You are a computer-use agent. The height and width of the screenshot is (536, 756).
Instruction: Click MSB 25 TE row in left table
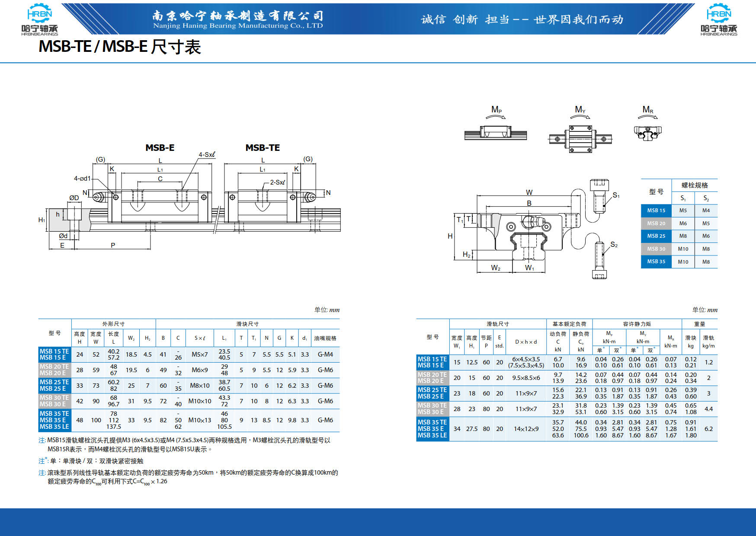coord(54,382)
